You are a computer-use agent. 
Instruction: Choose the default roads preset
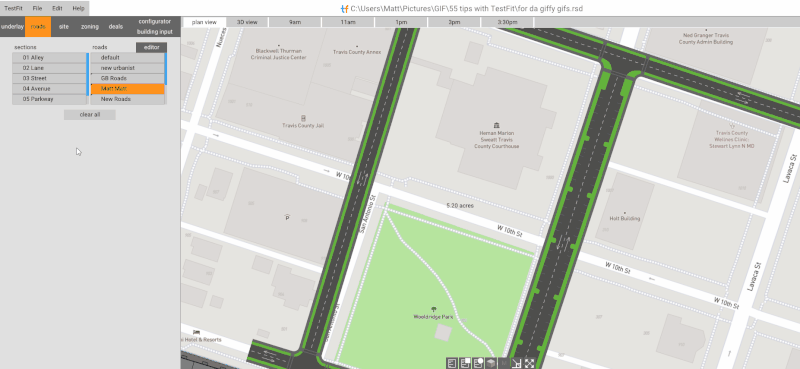(128, 58)
